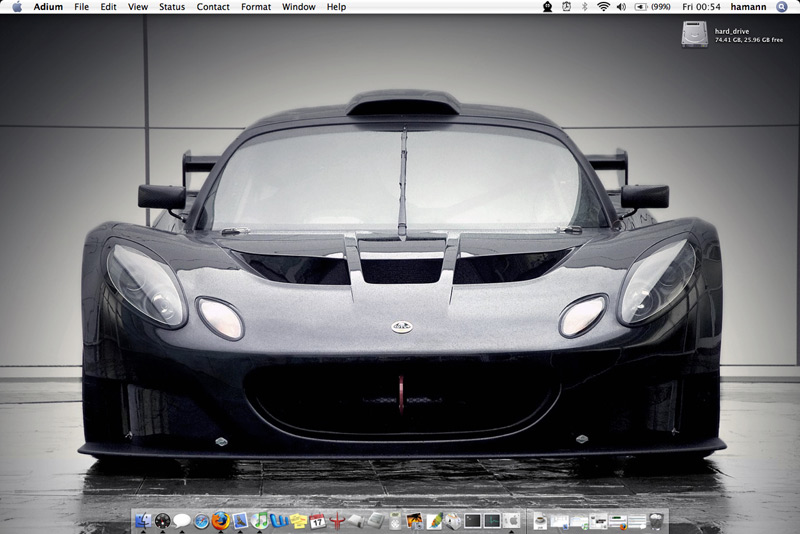Image resolution: width=800 pixels, height=534 pixels.
Task: Click the volume speaker icon
Action: [621, 7]
